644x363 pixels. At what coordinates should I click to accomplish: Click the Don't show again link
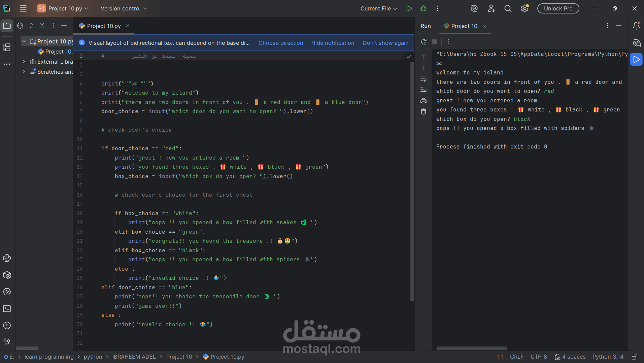[x=385, y=43]
